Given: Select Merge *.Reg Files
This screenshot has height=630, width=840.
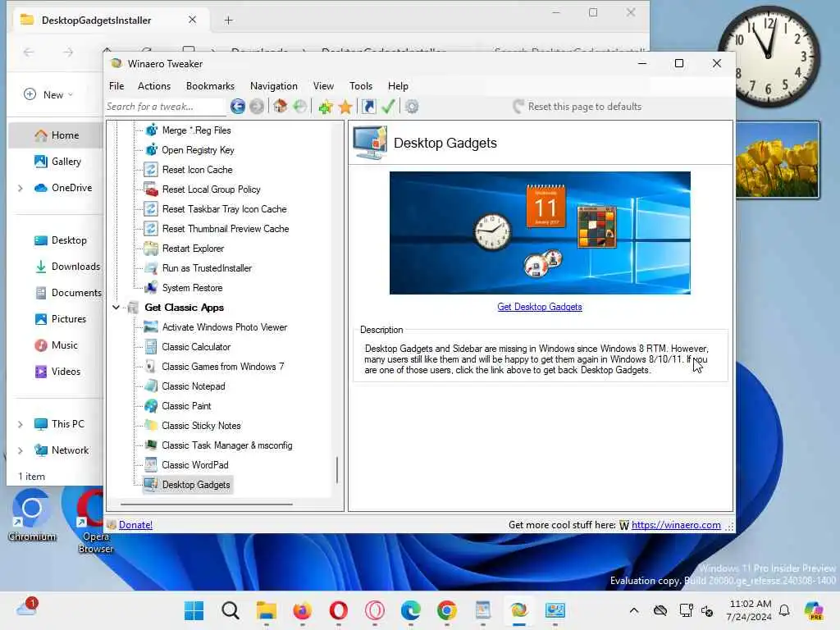Looking at the screenshot, I should pos(197,130).
